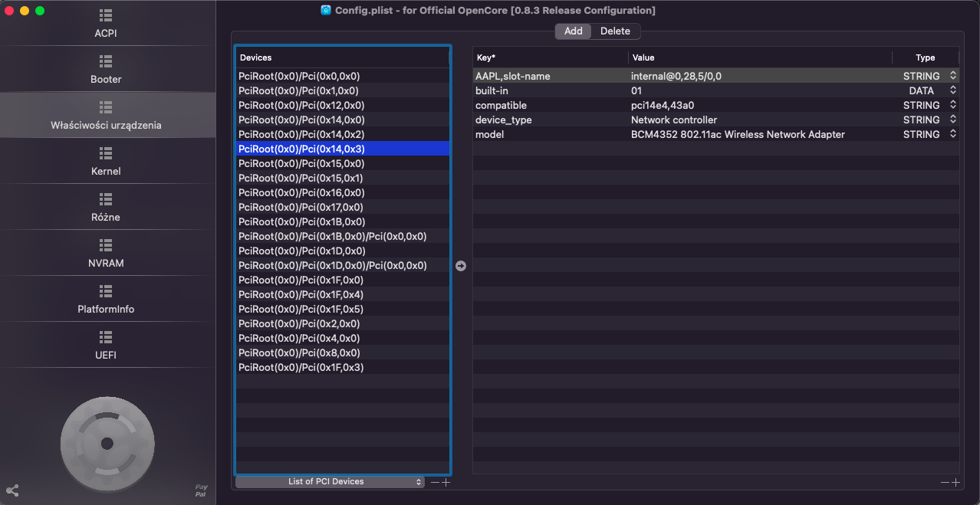Image resolution: width=980 pixels, height=505 pixels.
Task: Select device PciRoot(0x0)/Pci(0x1B,0x0)
Action: coord(343,221)
